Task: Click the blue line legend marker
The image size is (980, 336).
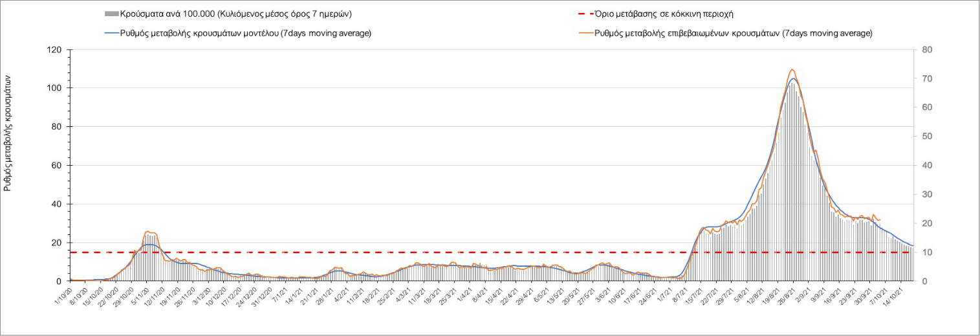Action: click(111, 33)
